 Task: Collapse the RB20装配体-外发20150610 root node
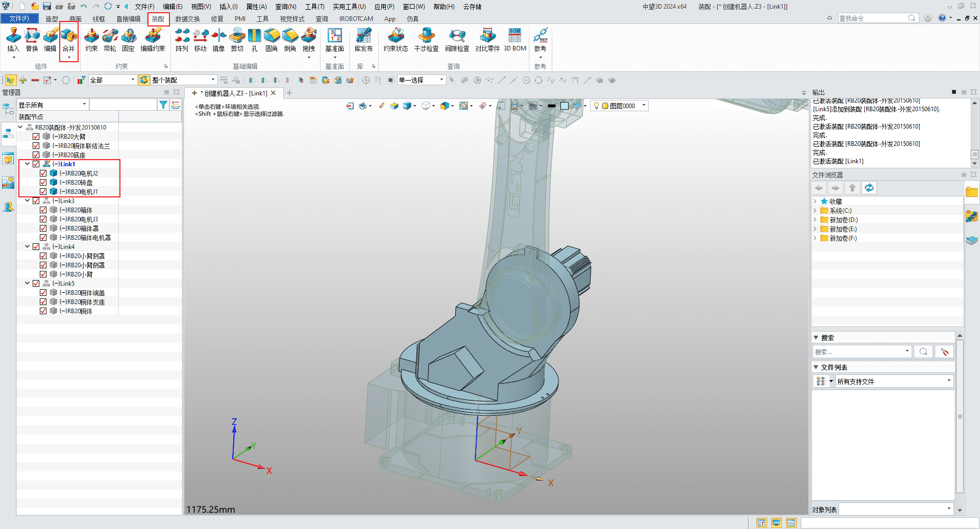pyautogui.click(x=20, y=127)
